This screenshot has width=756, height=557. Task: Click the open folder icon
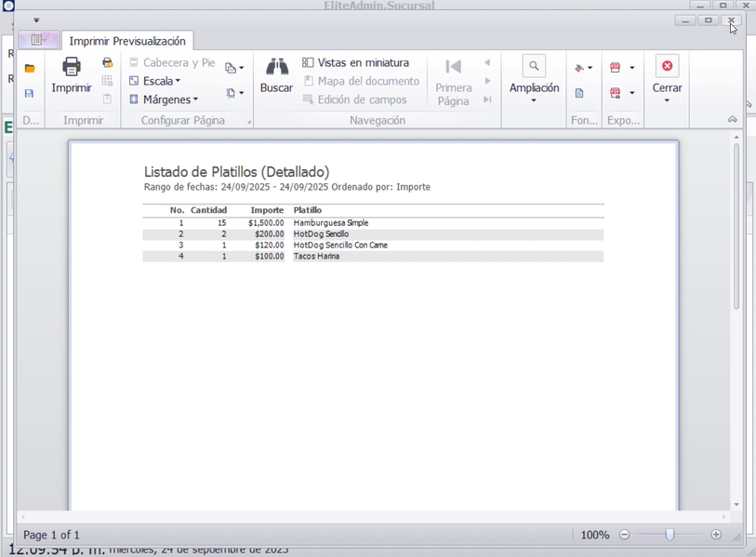click(30, 69)
